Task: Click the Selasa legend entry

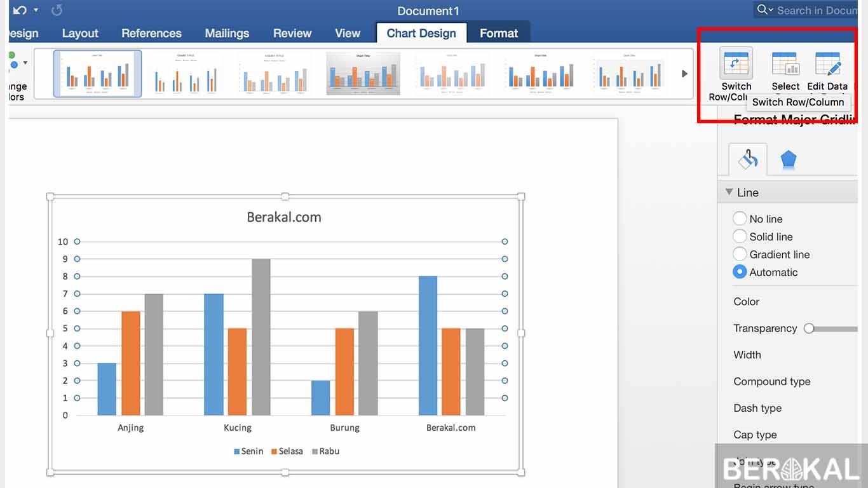Action: (287, 451)
